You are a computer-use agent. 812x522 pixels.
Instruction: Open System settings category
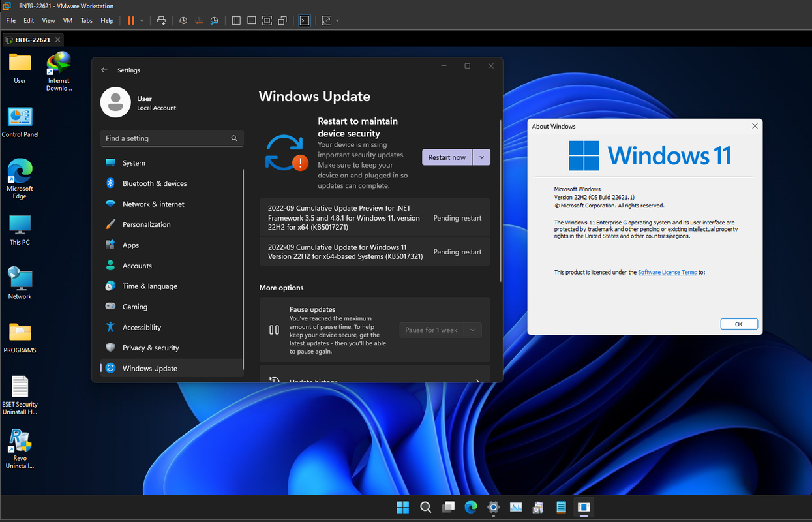pyautogui.click(x=172, y=162)
